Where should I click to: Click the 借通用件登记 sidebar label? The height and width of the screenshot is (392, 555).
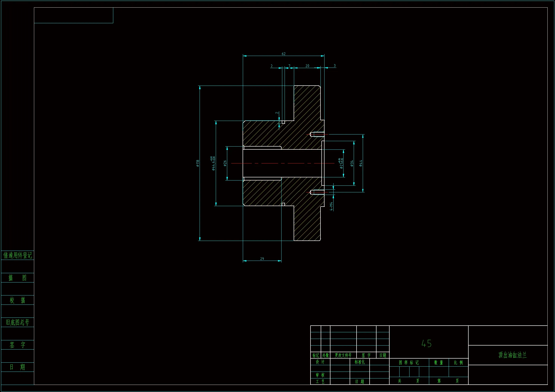(17, 255)
